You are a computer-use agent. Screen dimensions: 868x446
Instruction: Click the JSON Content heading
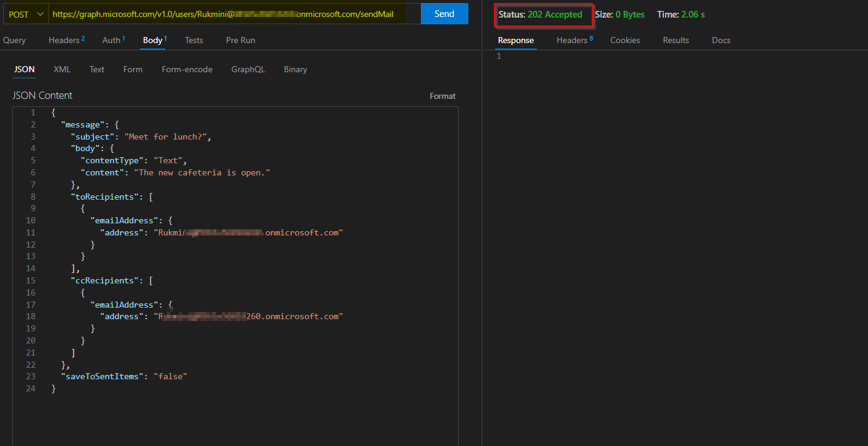point(42,95)
